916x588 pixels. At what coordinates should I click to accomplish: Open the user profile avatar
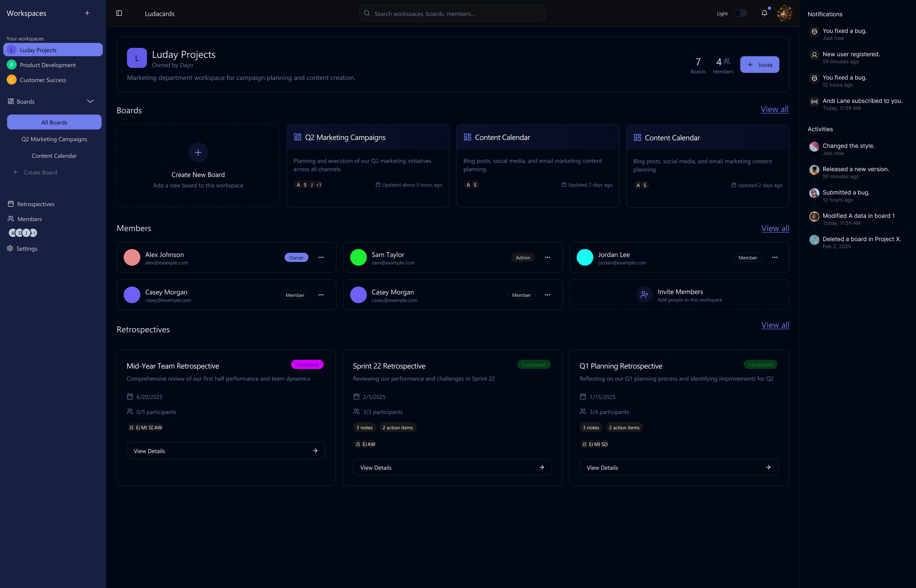[784, 13]
